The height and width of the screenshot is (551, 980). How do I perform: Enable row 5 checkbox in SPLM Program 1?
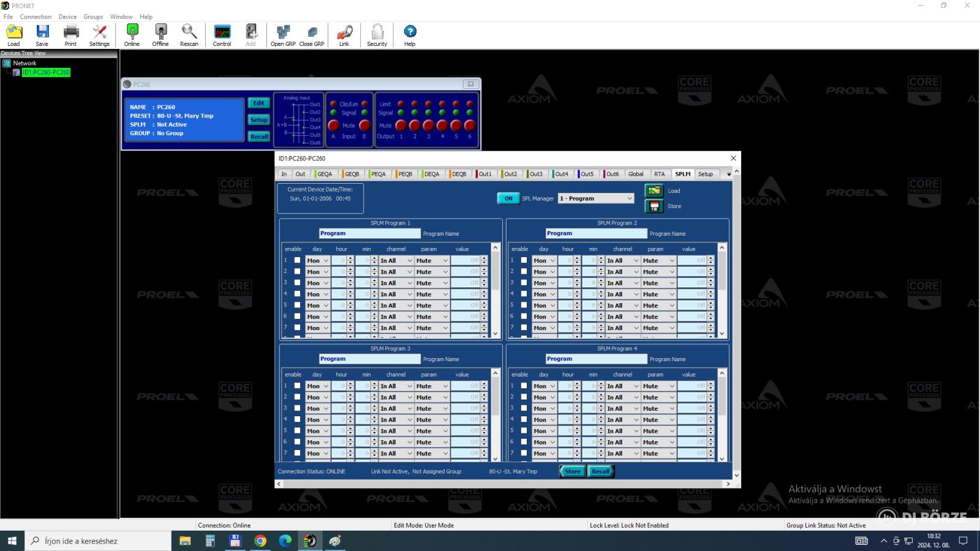(x=297, y=305)
